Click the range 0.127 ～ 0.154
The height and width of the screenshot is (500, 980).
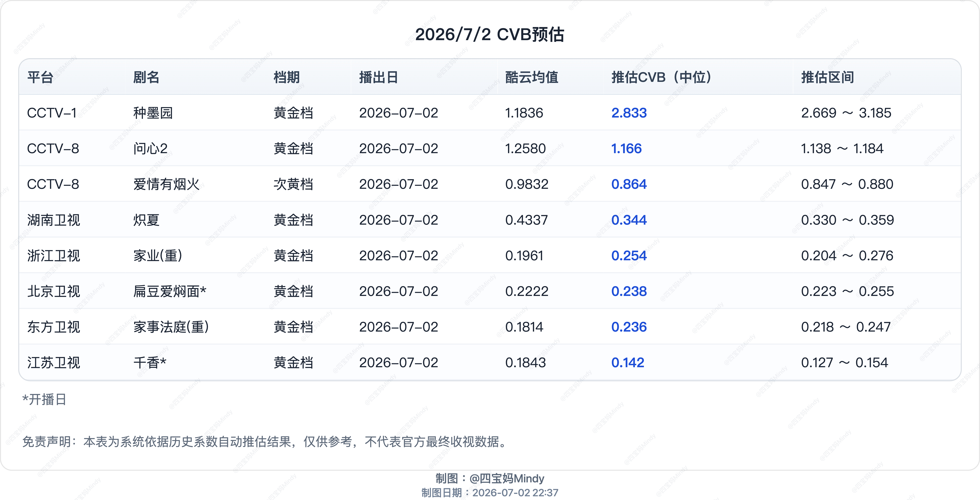tap(844, 363)
